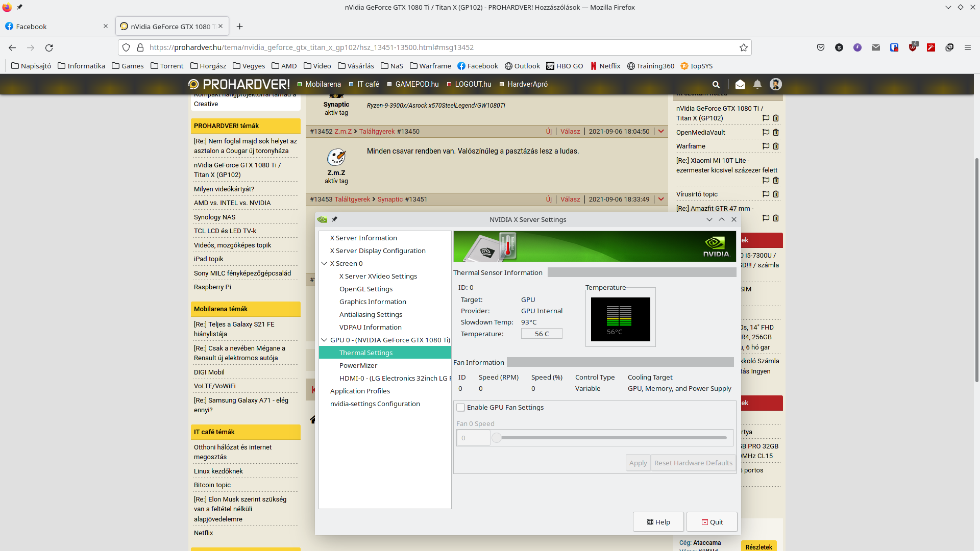Delete Warframe from recent topics with trash icon
The width and height of the screenshot is (980, 551).
tap(776, 146)
